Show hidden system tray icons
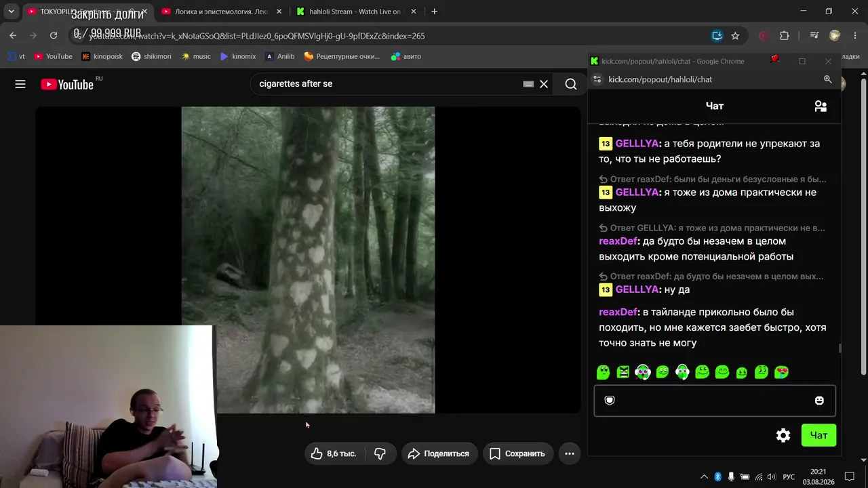Viewport: 868px width, 488px height. tap(704, 477)
